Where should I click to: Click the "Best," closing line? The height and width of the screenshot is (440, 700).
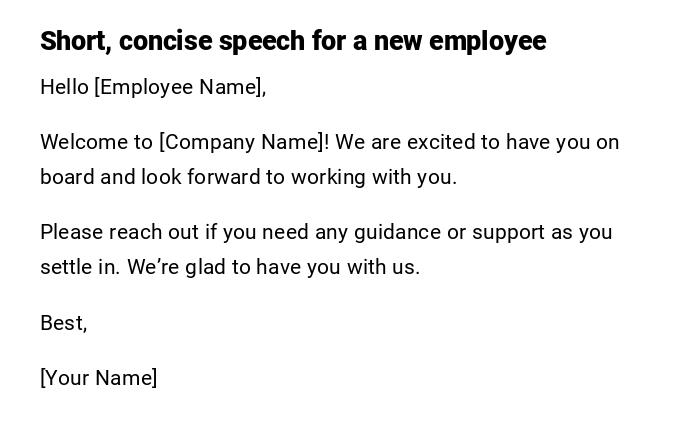point(63,323)
